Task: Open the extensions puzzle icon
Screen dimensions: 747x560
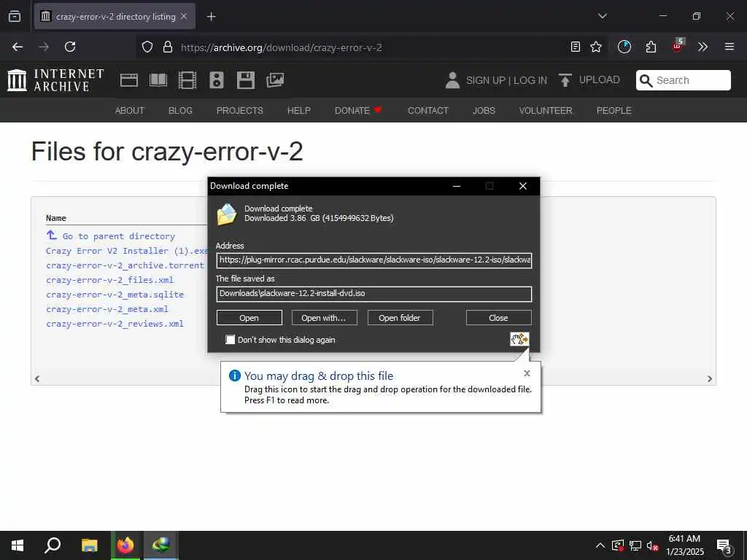Action: pos(651,47)
